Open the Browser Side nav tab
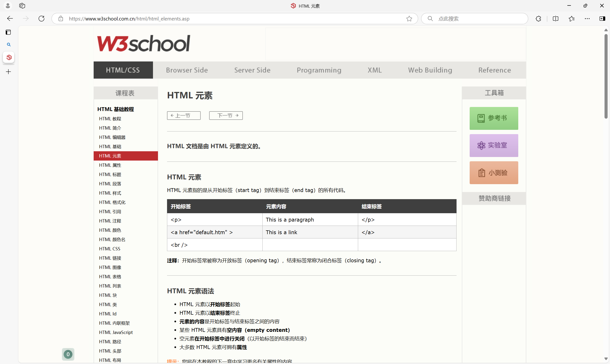The height and width of the screenshot is (364, 610). [x=187, y=70]
